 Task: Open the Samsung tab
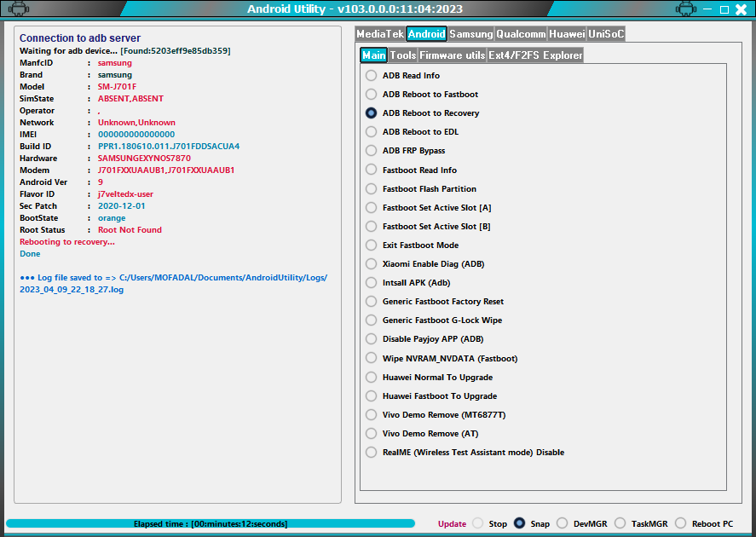(x=471, y=34)
